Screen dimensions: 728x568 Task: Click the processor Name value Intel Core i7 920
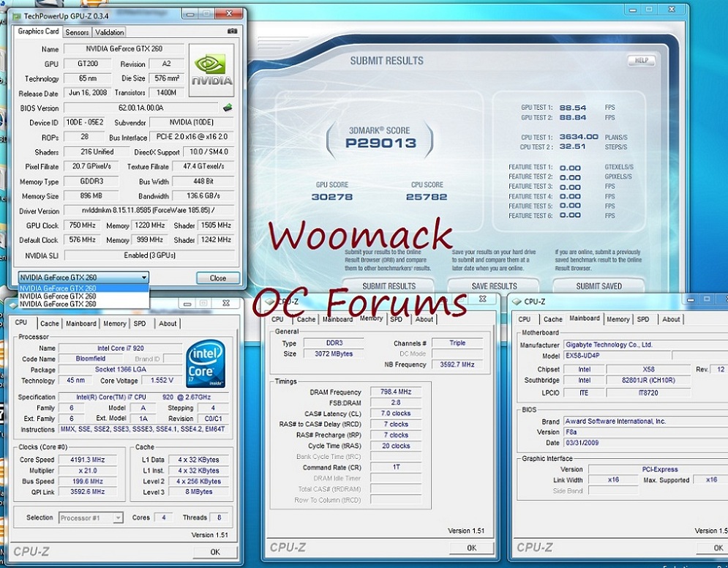(120, 348)
